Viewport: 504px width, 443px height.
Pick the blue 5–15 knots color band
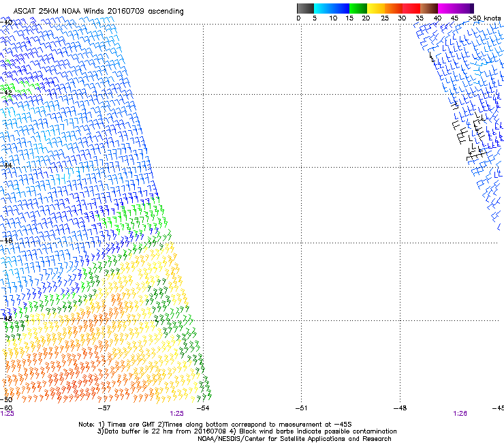tap(332, 8)
